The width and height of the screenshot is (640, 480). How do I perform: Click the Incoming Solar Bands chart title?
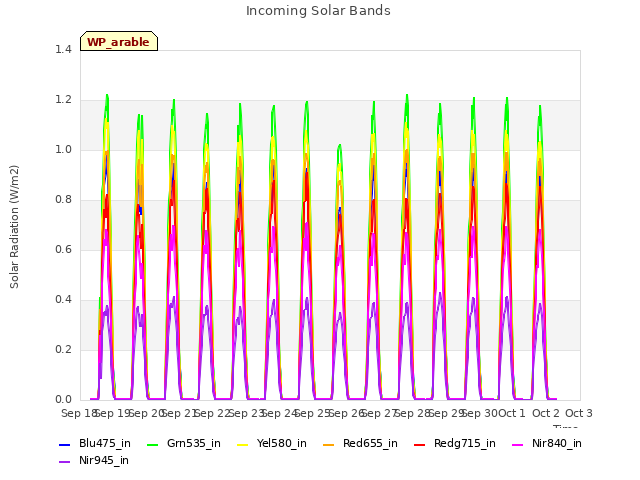point(318,11)
